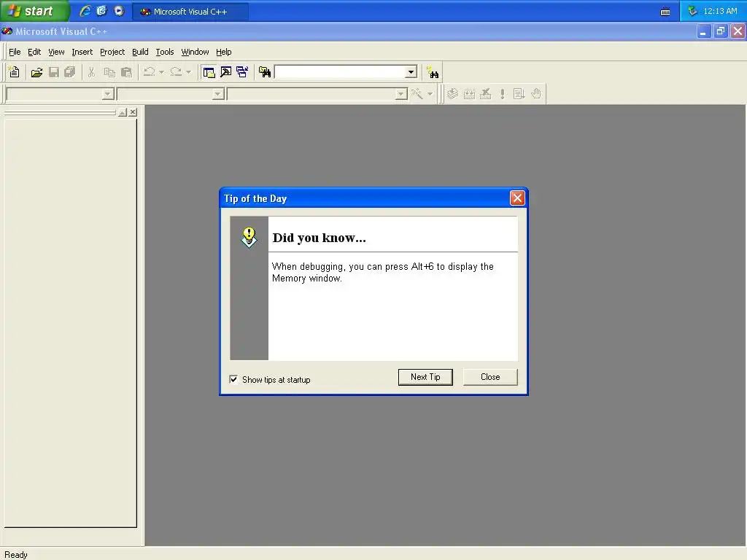This screenshot has height=560, width=747.
Task: Close the Tip of the Day dialog with X
Action: pos(517,198)
